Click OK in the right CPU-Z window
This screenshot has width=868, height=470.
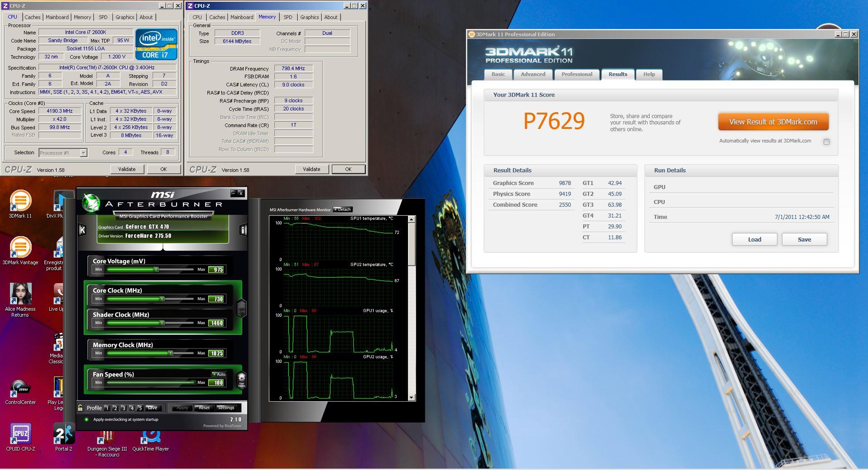[348, 169]
